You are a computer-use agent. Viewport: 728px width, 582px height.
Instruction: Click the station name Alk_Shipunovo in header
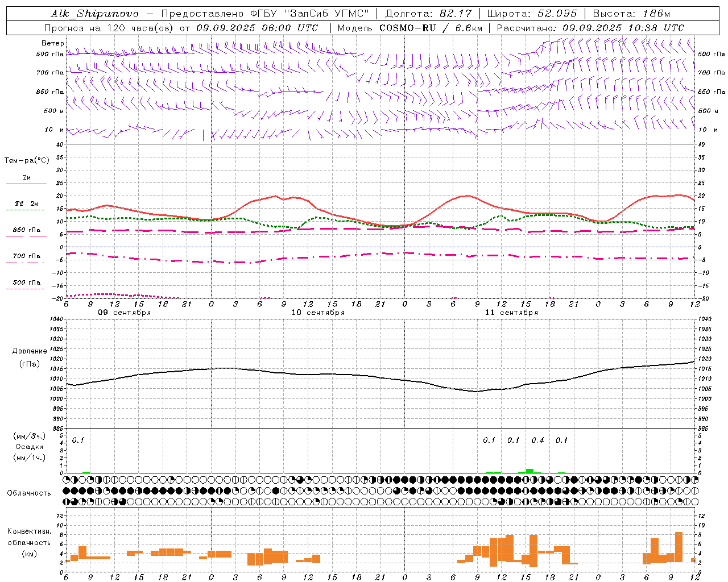click(94, 14)
